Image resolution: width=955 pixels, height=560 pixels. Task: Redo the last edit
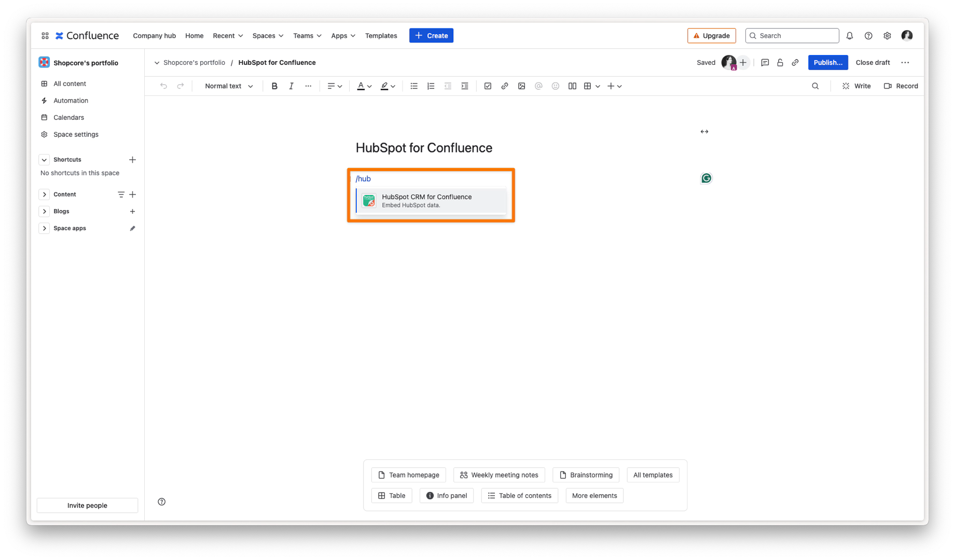[181, 86]
